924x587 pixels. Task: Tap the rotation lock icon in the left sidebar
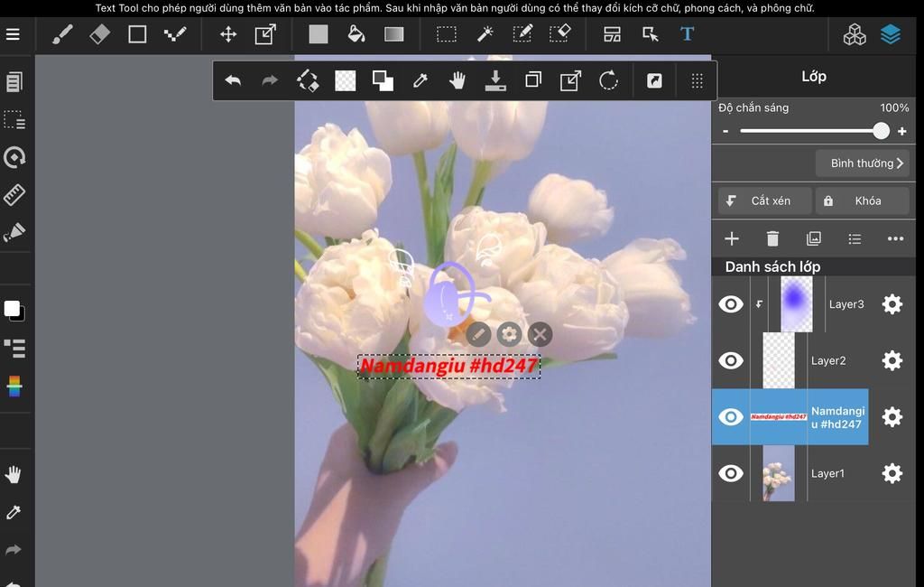(x=14, y=157)
